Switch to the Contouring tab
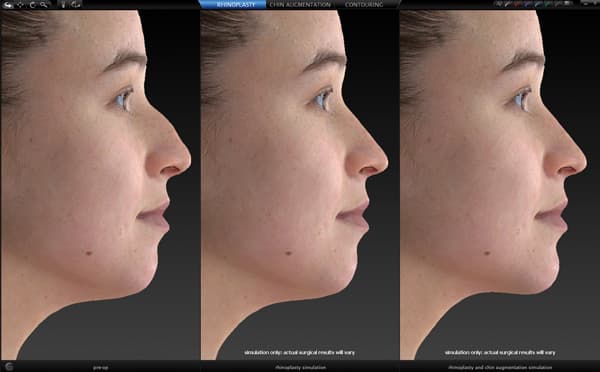The image size is (600, 372). coord(364,5)
